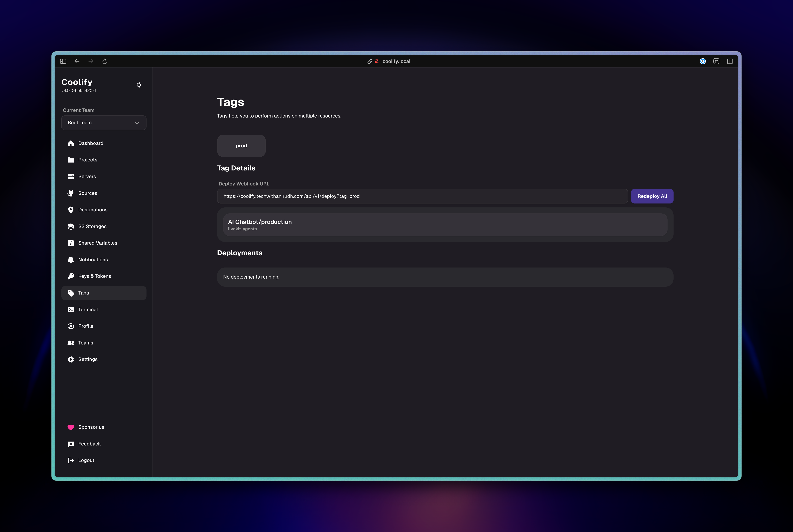
Task: Toggle the browser sidebar panel icon
Action: (x=63, y=61)
